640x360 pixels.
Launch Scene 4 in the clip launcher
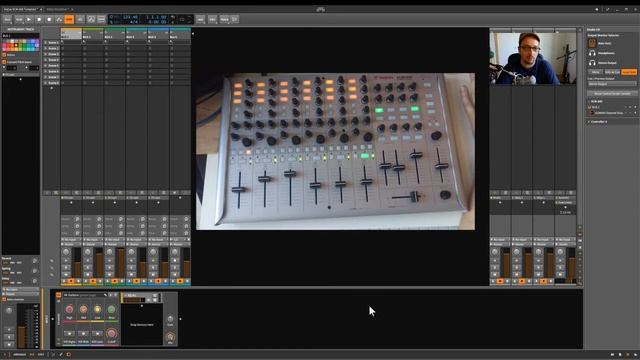[x=51, y=60]
